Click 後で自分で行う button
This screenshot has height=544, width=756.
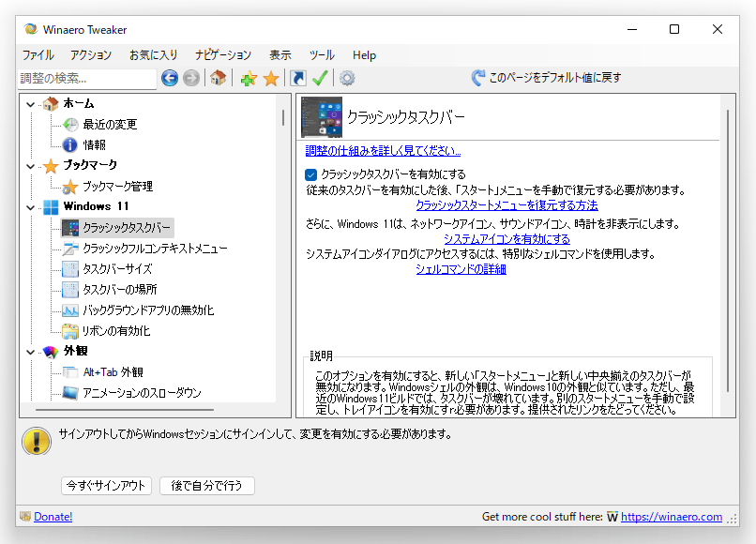(x=207, y=485)
